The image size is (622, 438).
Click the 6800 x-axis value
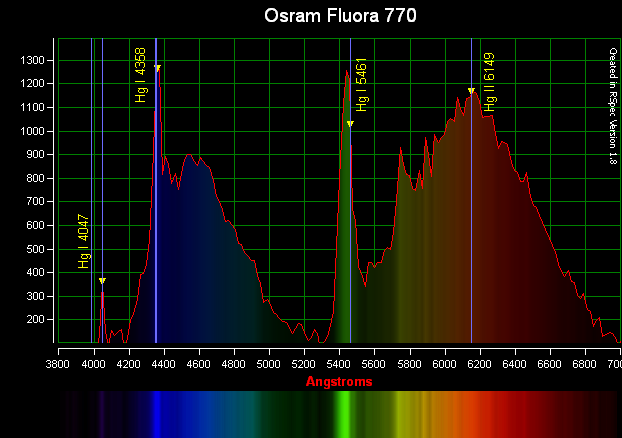[585, 364]
